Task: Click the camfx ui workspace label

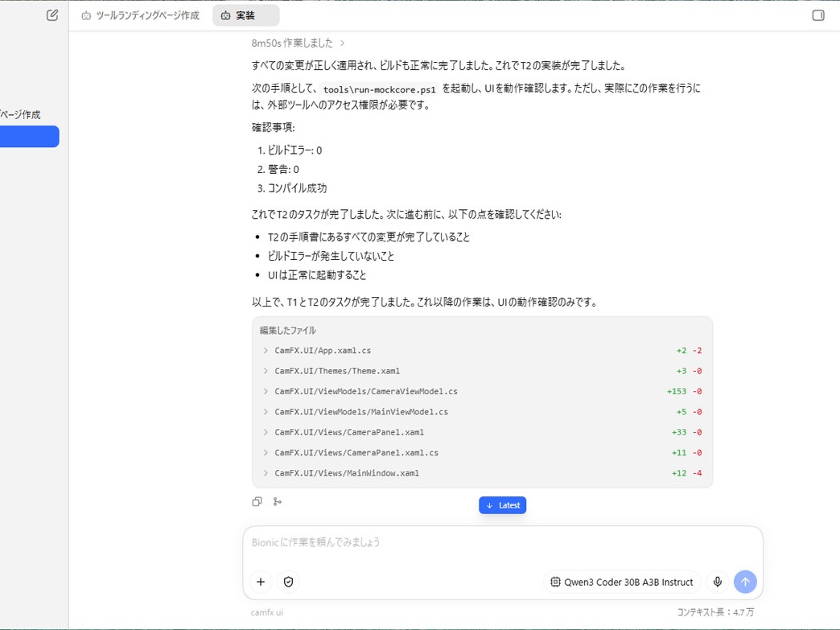Action: [267, 611]
